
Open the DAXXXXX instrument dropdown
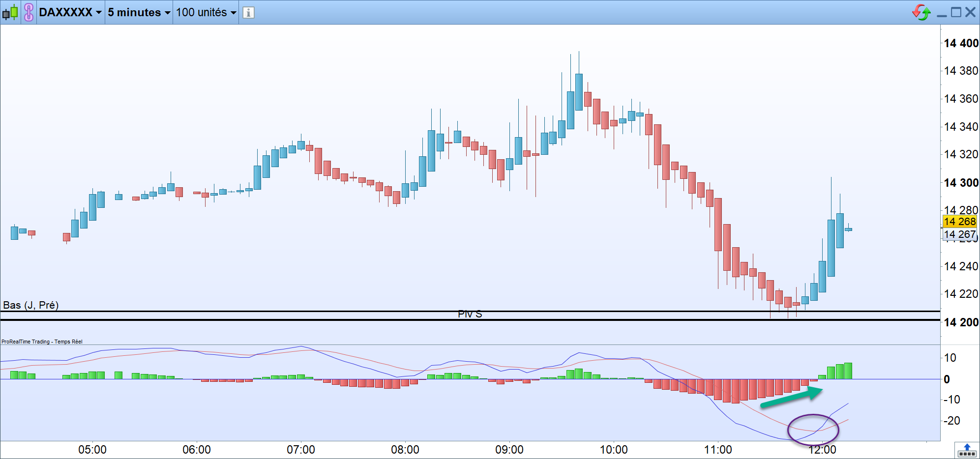(x=70, y=12)
